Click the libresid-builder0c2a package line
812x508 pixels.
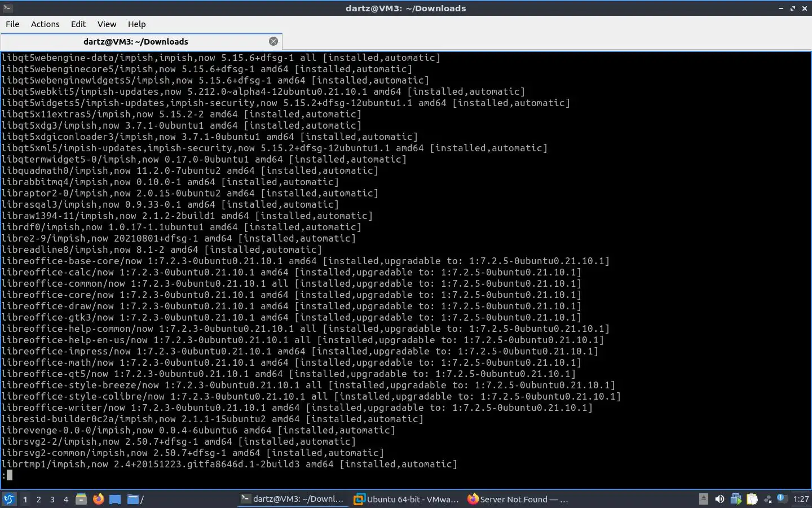coord(213,419)
